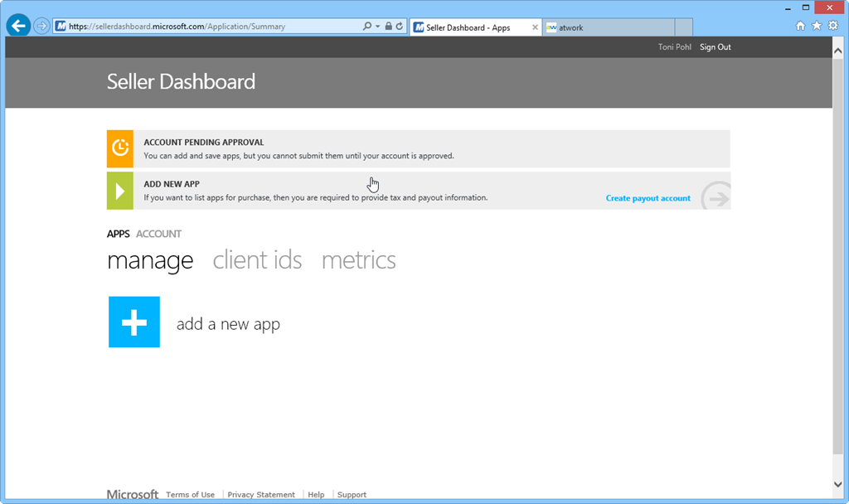Click the browser Forward arrow button
849x504 pixels.
coord(41,26)
